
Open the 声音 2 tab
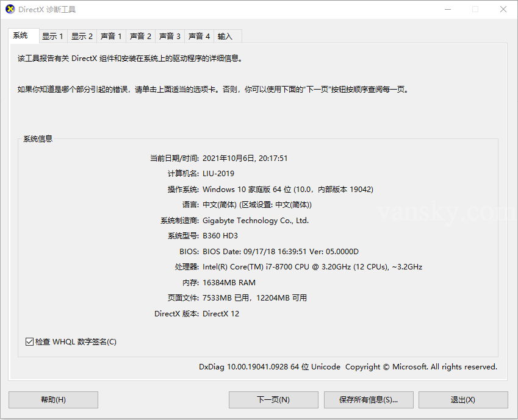click(140, 36)
